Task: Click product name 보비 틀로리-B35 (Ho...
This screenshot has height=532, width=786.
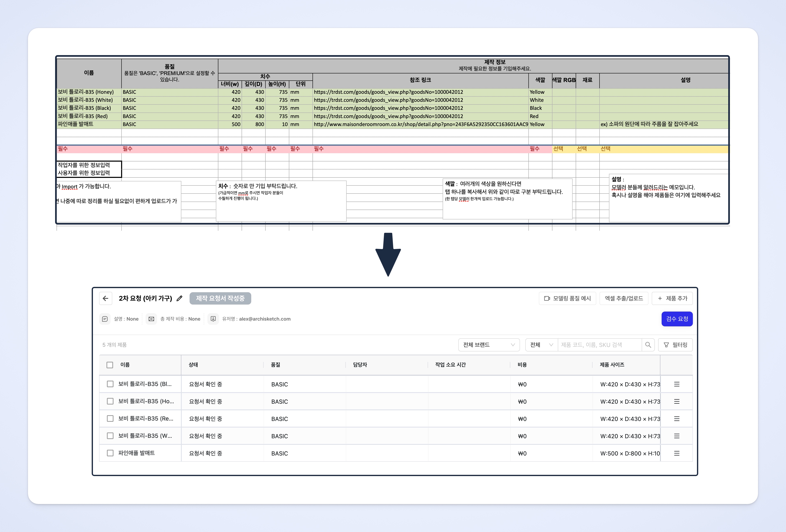Action: click(146, 401)
